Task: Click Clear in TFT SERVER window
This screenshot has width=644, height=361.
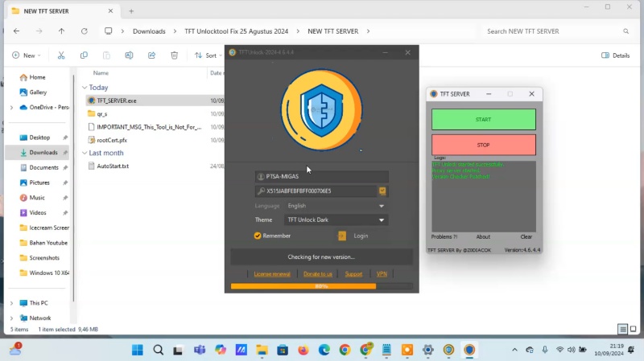Action: (x=526, y=236)
